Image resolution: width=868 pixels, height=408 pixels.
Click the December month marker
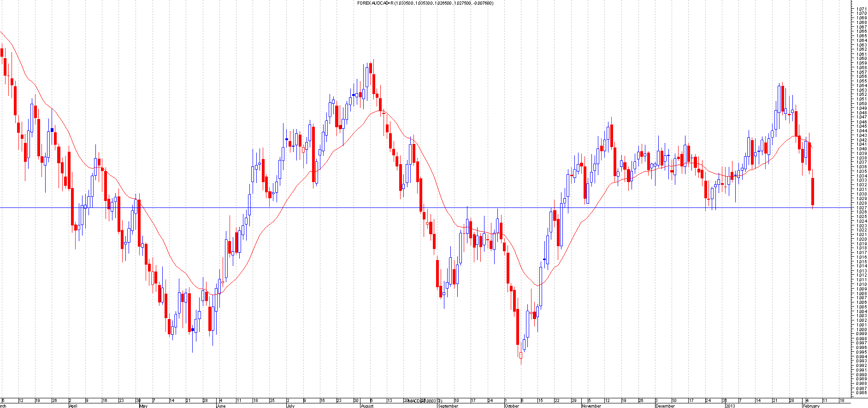(665, 406)
